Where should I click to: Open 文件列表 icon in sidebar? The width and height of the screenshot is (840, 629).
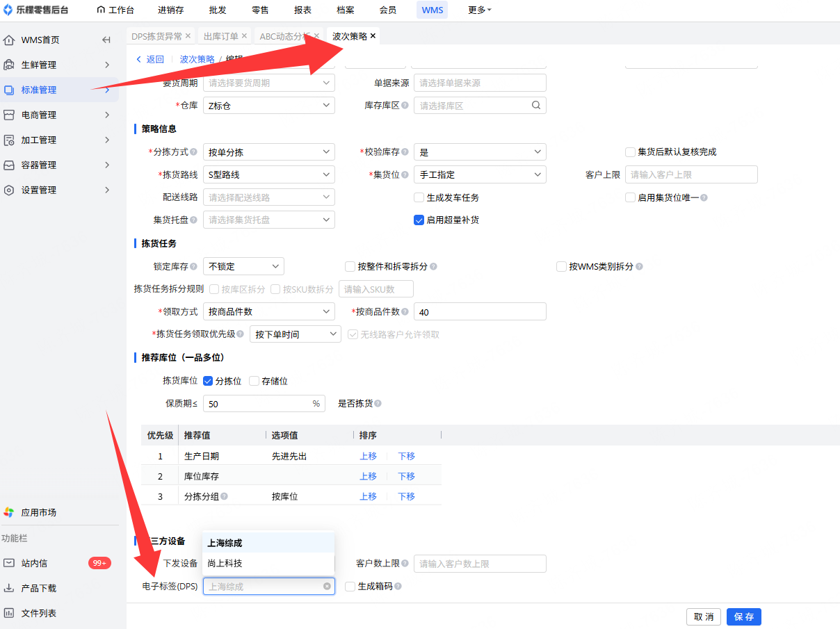[9, 613]
